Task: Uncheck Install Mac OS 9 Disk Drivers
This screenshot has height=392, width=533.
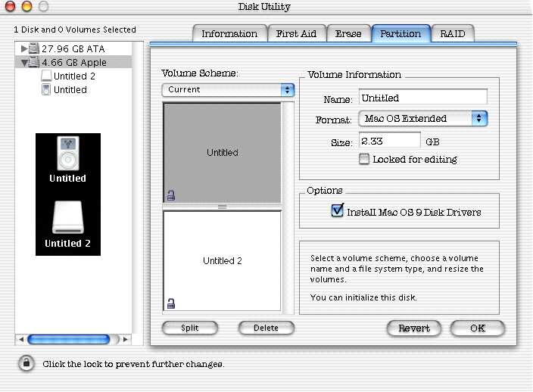Action: (337, 210)
